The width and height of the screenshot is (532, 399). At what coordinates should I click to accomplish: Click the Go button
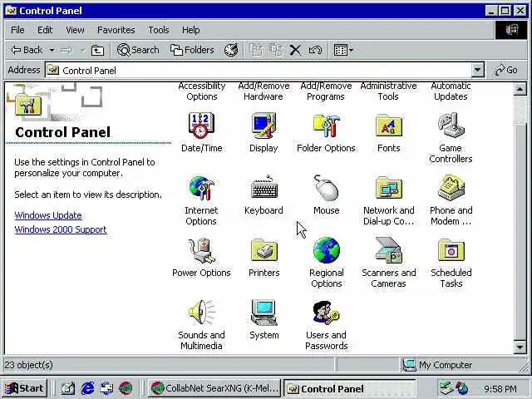tap(506, 70)
